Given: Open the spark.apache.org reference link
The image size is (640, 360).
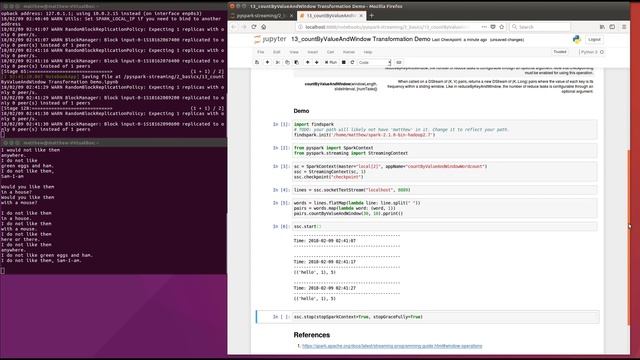Looking at the screenshot, I should tap(392, 346).
